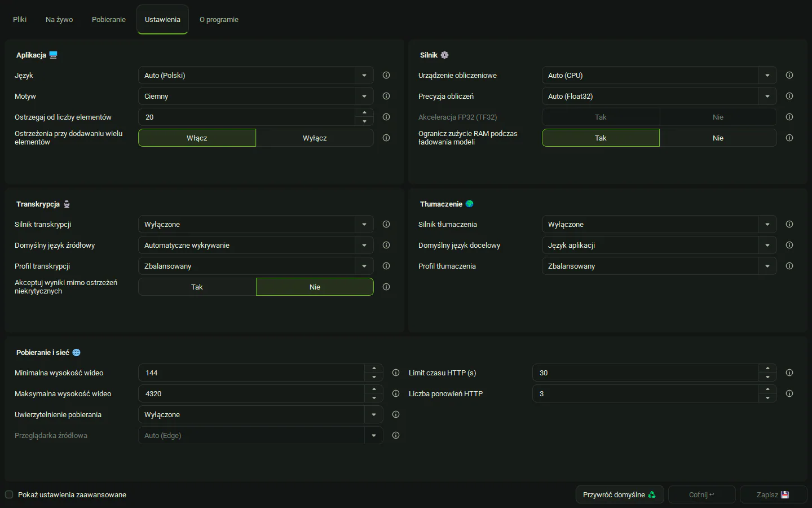
Task: Select Tak for Ogranicz zużycie RAM
Action: click(x=601, y=138)
